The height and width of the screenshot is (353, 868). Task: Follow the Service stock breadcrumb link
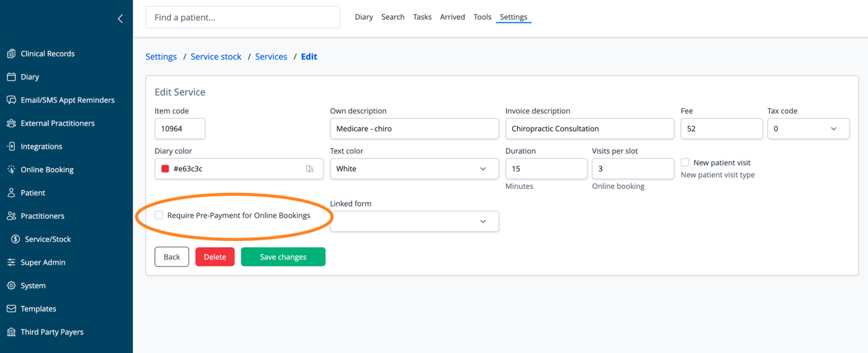(x=216, y=56)
